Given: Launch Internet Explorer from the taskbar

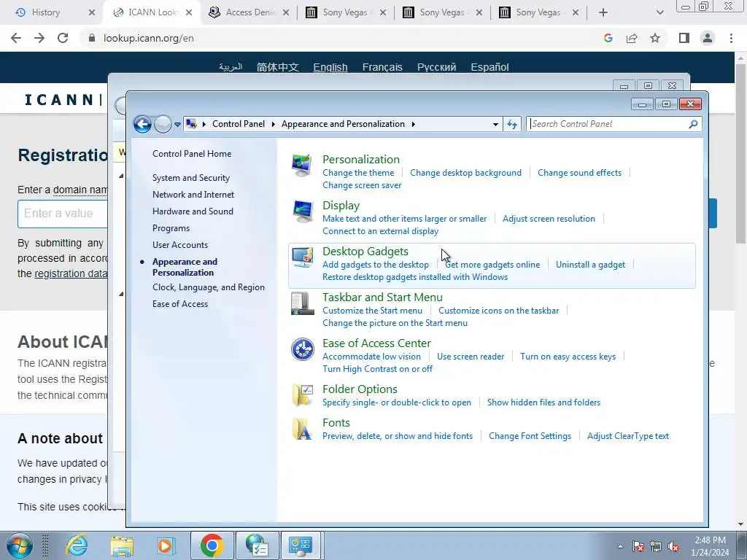Looking at the screenshot, I should (77, 545).
